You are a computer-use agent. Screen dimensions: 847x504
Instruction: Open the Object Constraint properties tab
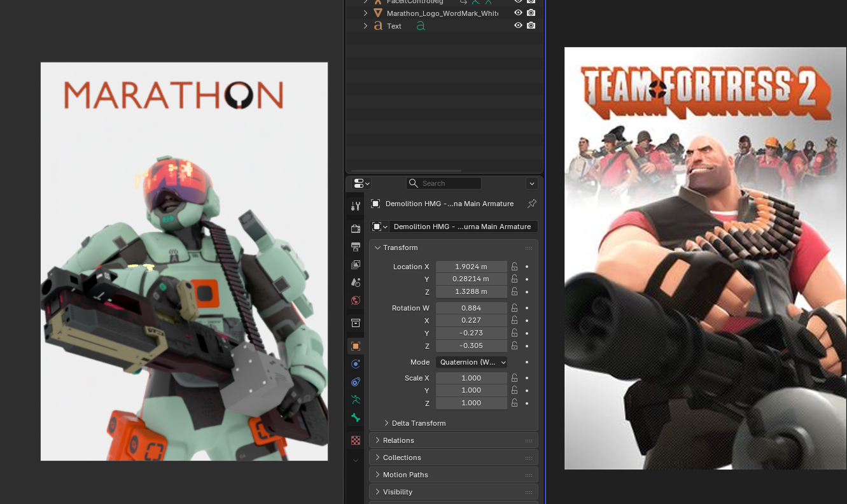[x=356, y=382]
